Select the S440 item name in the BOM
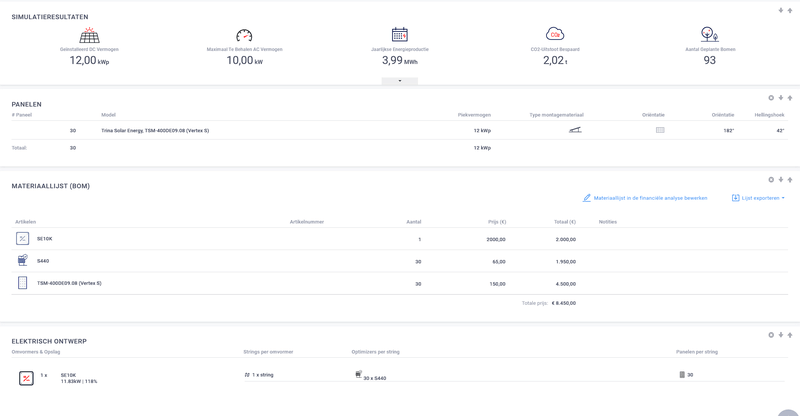The height and width of the screenshot is (416, 800). point(43,261)
